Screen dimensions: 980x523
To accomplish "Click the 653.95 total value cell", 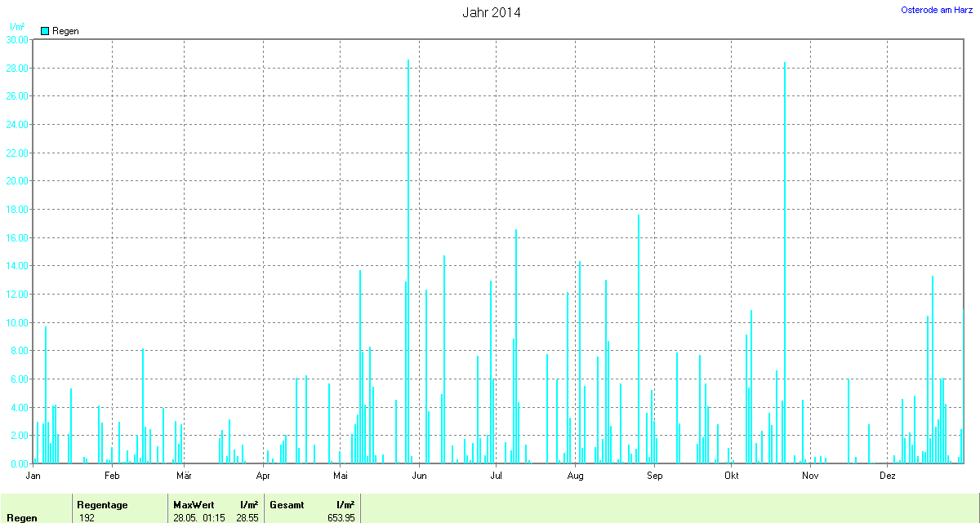I will coord(341,518).
